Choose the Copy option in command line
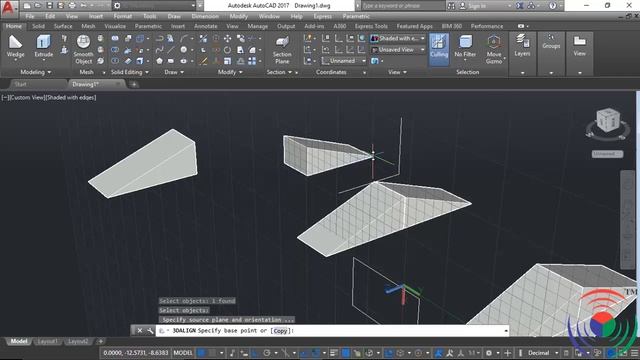The width and height of the screenshot is (640, 360). click(x=280, y=331)
